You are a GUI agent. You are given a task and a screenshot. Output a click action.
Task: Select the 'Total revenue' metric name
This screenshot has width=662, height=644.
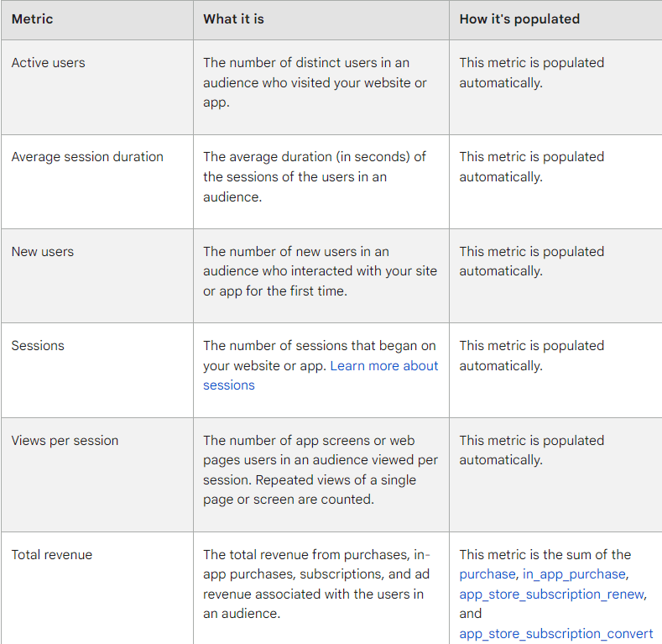[51, 555]
